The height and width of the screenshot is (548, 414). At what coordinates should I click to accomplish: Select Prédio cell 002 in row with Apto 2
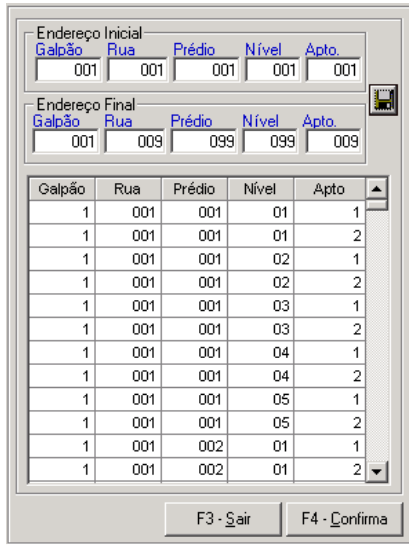194,470
